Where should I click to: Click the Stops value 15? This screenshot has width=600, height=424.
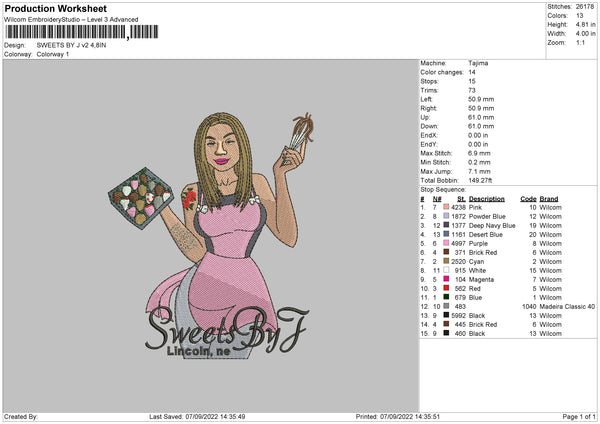(x=472, y=81)
